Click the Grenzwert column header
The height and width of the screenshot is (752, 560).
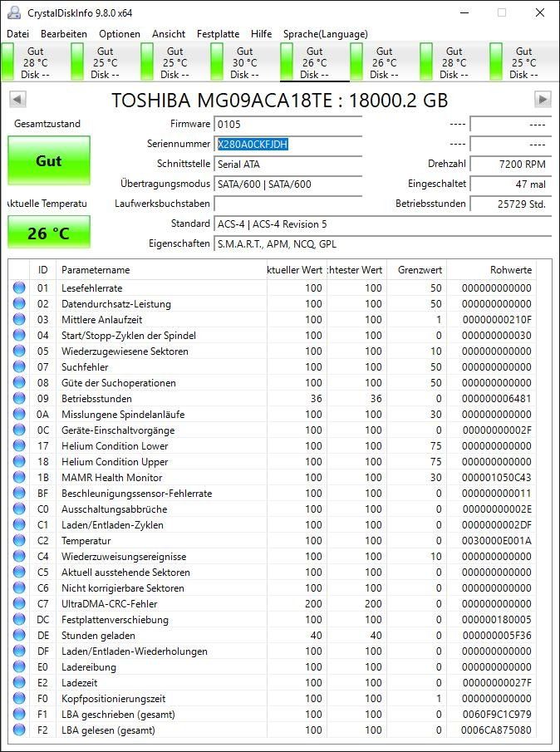pos(416,270)
